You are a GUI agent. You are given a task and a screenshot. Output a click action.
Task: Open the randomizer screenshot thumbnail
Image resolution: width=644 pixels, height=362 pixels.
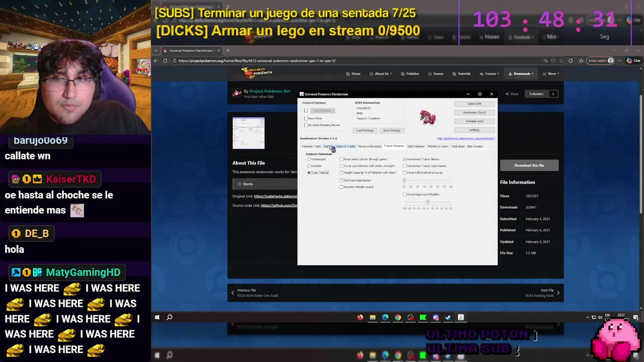(248, 133)
